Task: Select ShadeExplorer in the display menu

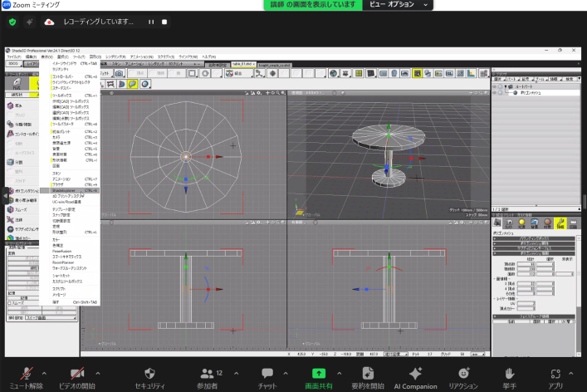Action: point(70,190)
